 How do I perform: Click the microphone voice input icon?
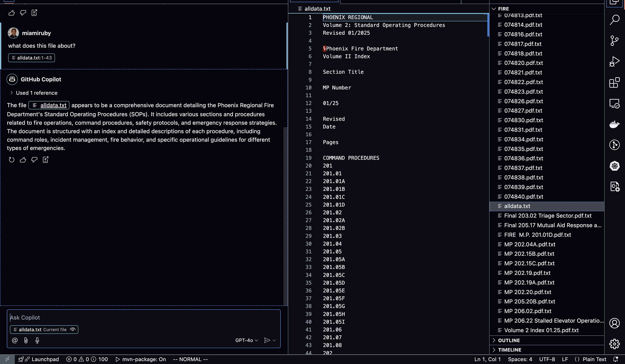tap(37, 340)
